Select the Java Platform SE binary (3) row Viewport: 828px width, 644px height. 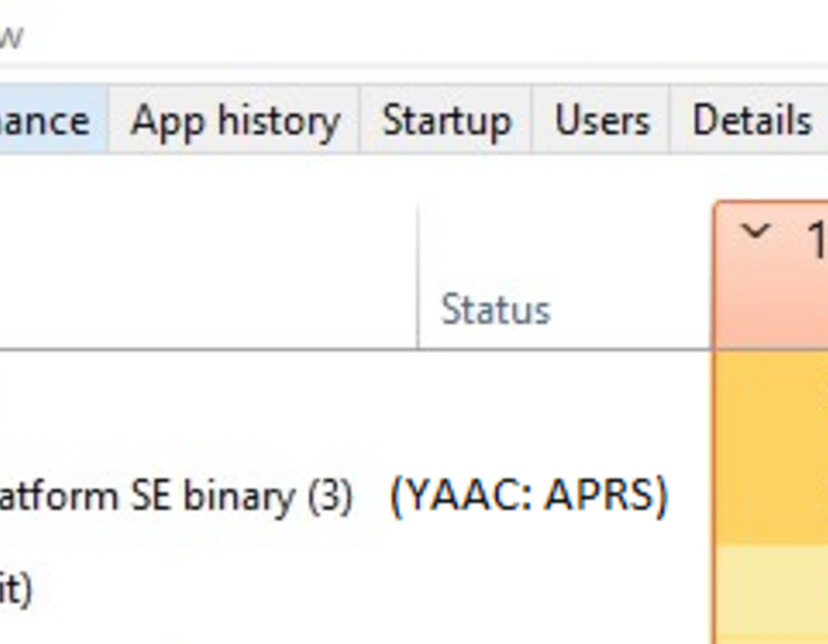[x=355, y=496]
